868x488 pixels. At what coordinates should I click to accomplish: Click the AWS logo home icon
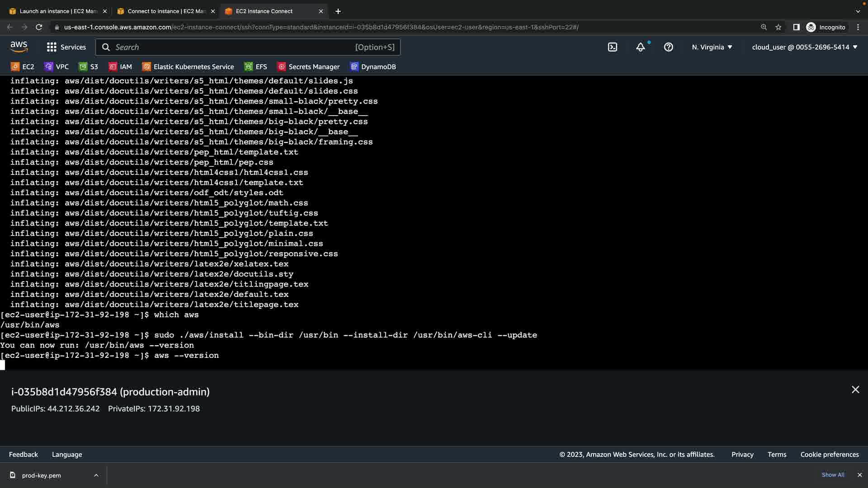coord(19,47)
